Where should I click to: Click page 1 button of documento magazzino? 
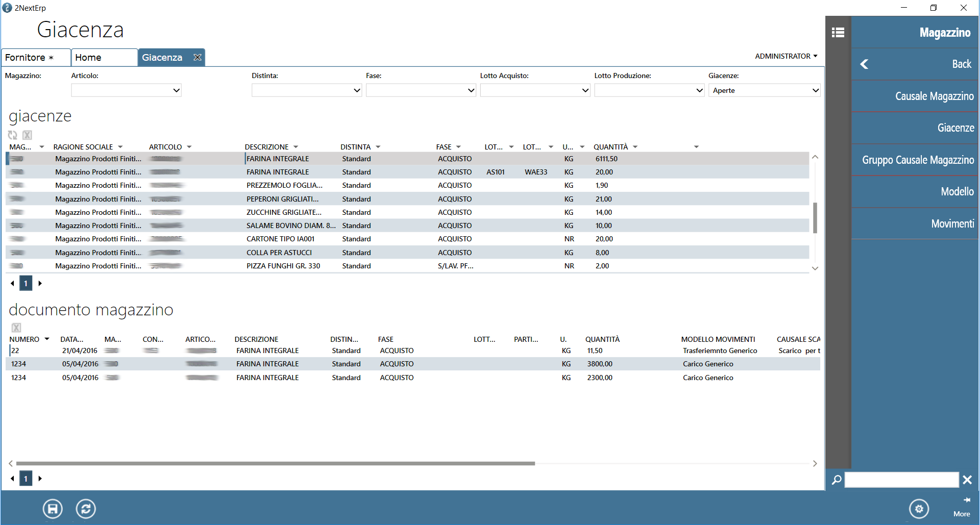point(26,479)
